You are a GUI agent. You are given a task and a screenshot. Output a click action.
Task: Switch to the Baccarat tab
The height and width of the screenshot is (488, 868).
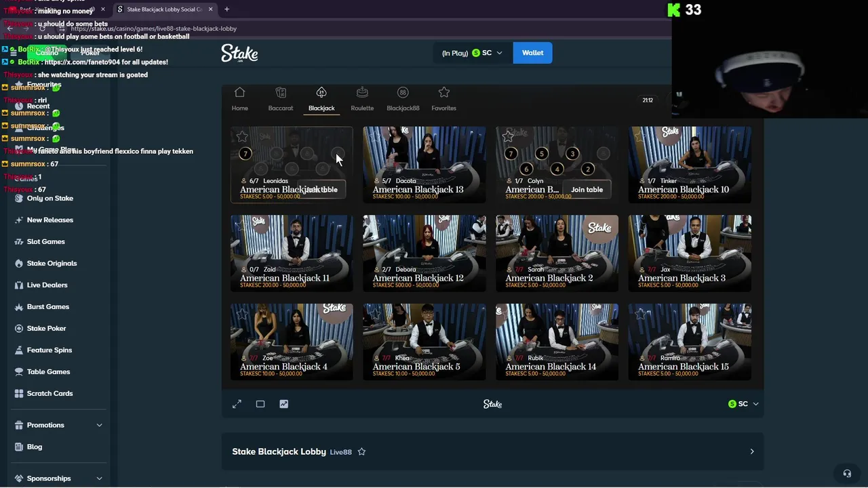281,99
